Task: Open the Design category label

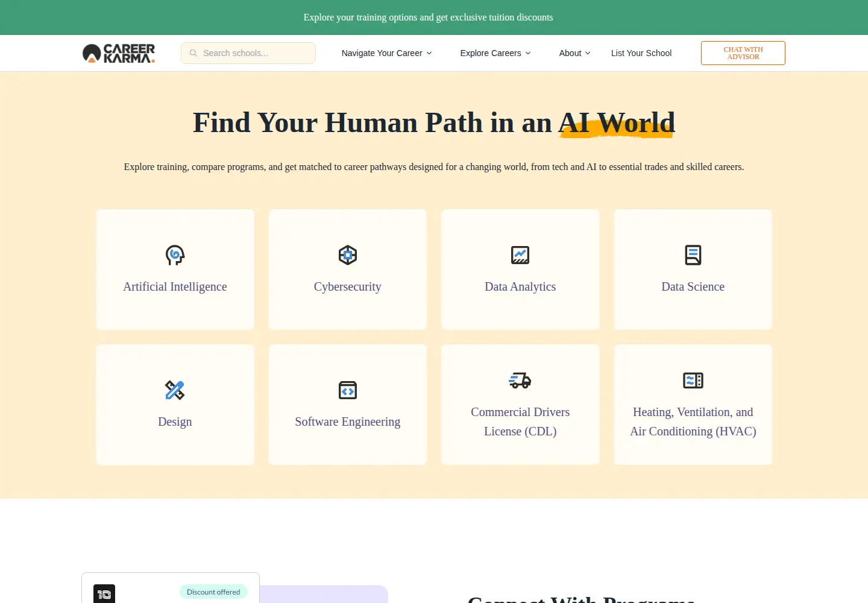Action: click(x=175, y=422)
